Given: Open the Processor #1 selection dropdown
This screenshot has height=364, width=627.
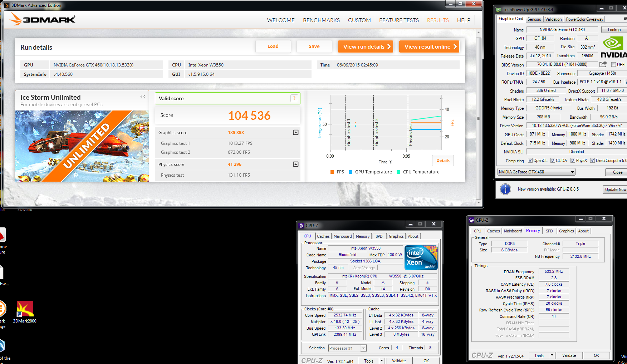Looking at the screenshot, I should (347, 348).
